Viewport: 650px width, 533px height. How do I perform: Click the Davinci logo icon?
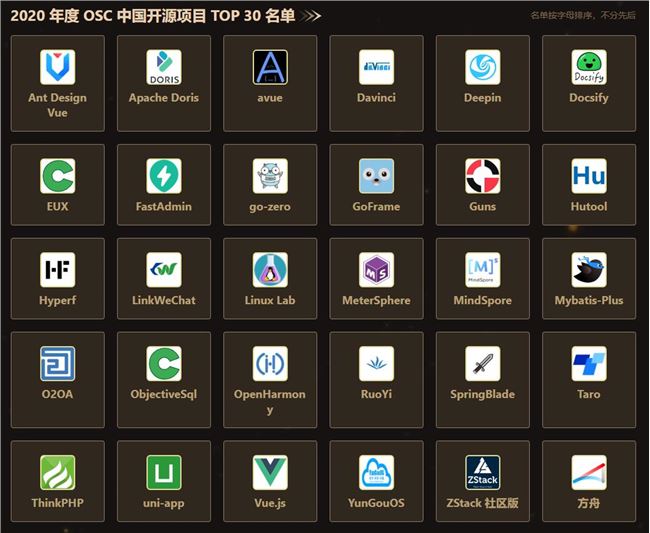[376, 67]
